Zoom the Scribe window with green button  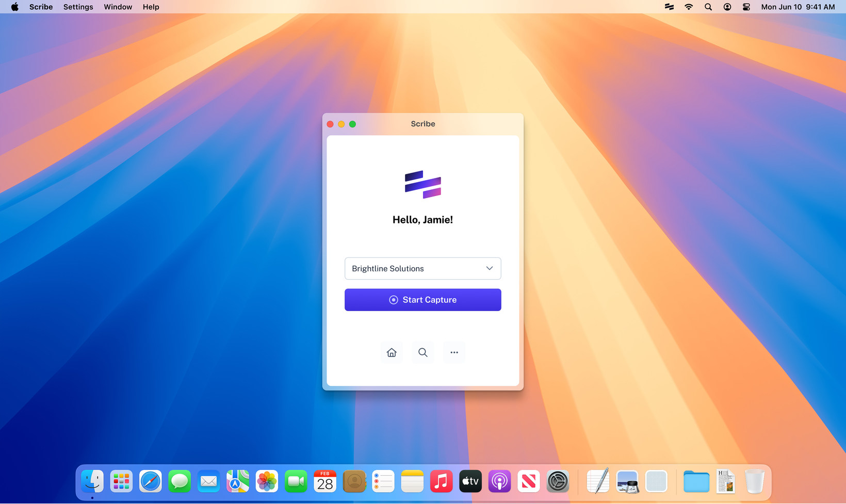[x=352, y=124]
